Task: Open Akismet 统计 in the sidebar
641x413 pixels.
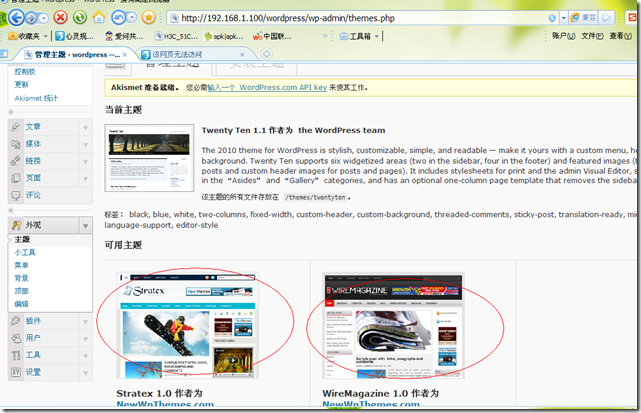Action: [x=36, y=98]
